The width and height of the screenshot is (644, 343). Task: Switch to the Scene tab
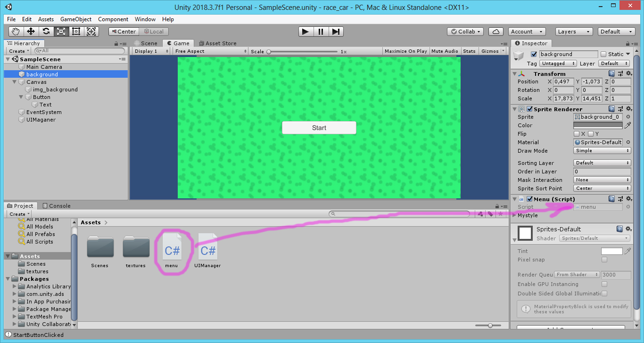pyautogui.click(x=146, y=43)
